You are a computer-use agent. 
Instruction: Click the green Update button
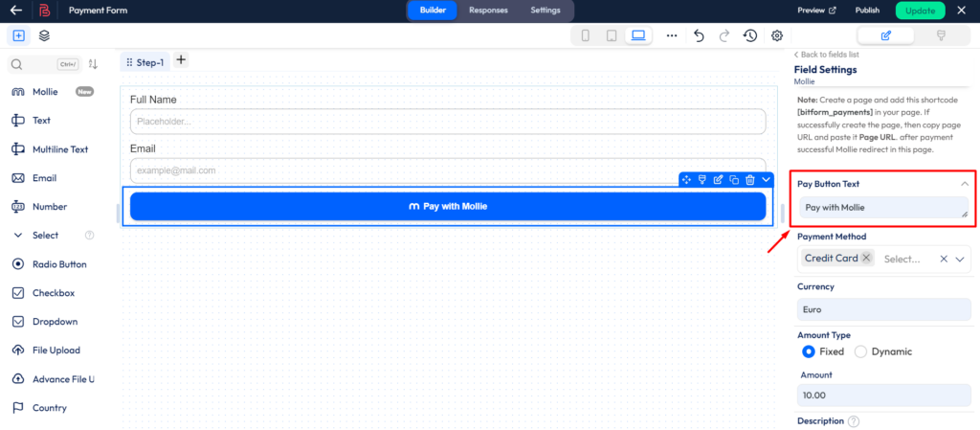[920, 11]
